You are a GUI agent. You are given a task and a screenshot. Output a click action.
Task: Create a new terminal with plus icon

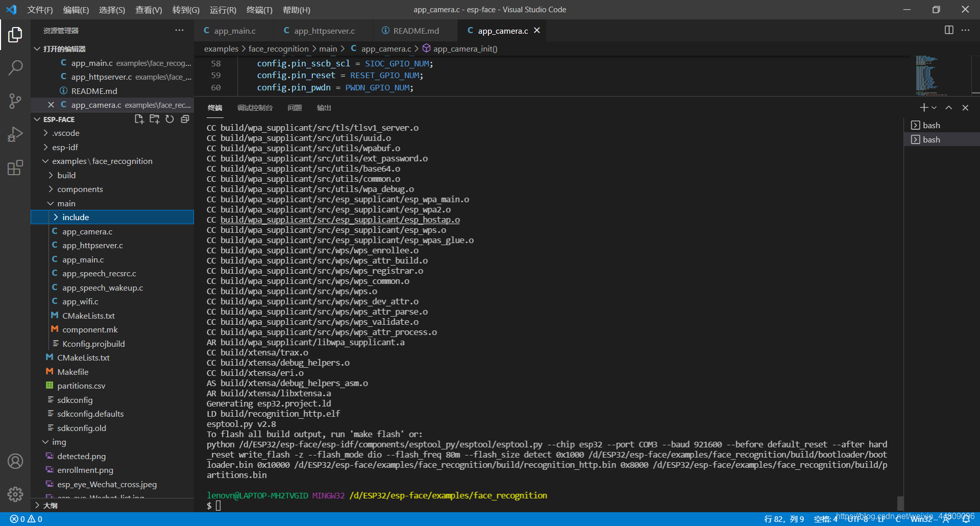[x=924, y=108]
